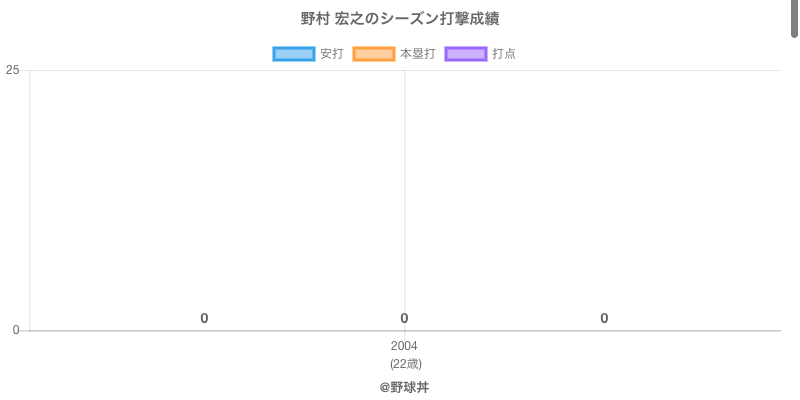Click the purple 打点 legend swatch
The image size is (800, 400).
tap(465, 54)
